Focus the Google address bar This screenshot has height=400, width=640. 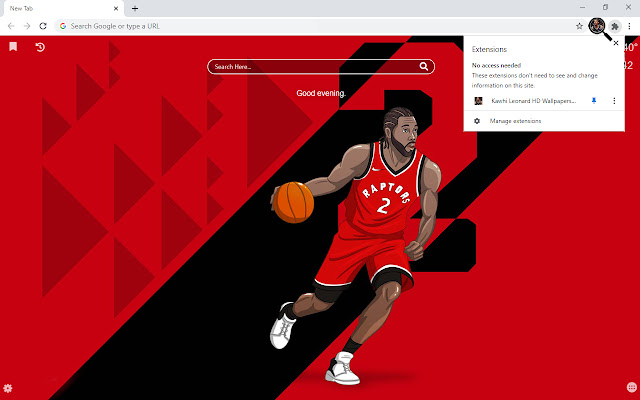coord(320,26)
